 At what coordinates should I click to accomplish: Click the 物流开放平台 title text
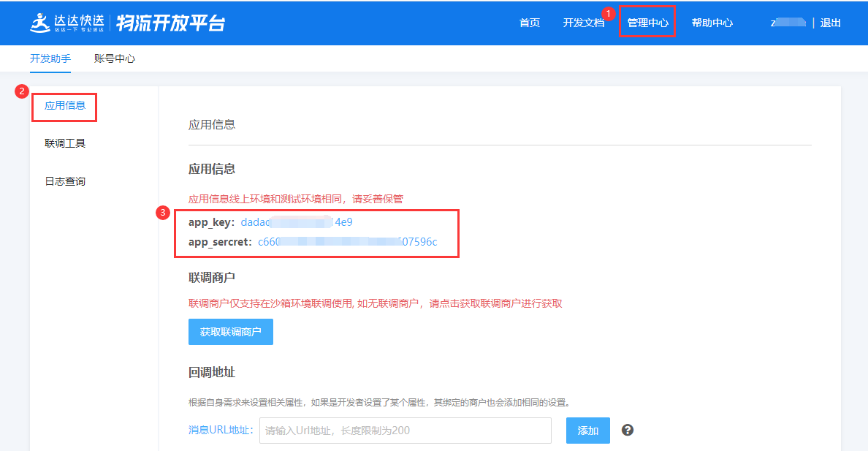171,23
